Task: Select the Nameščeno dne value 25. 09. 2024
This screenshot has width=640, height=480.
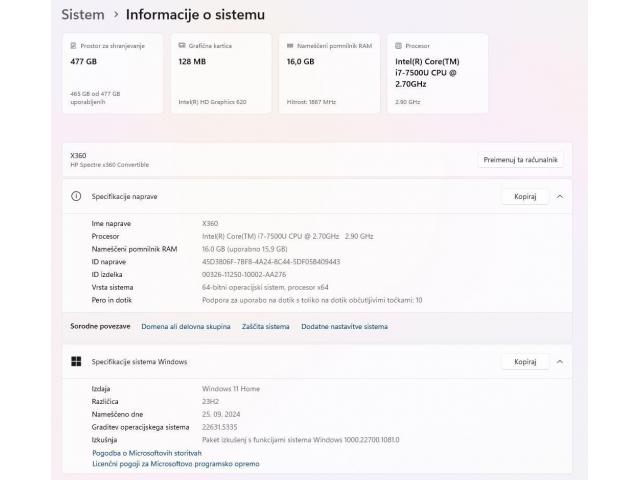Action: click(221, 414)
